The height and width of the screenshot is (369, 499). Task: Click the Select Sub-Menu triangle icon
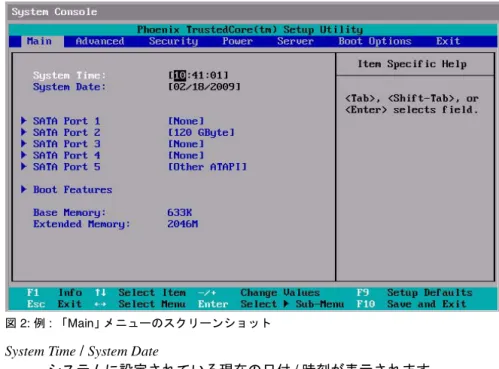point(286,304)
